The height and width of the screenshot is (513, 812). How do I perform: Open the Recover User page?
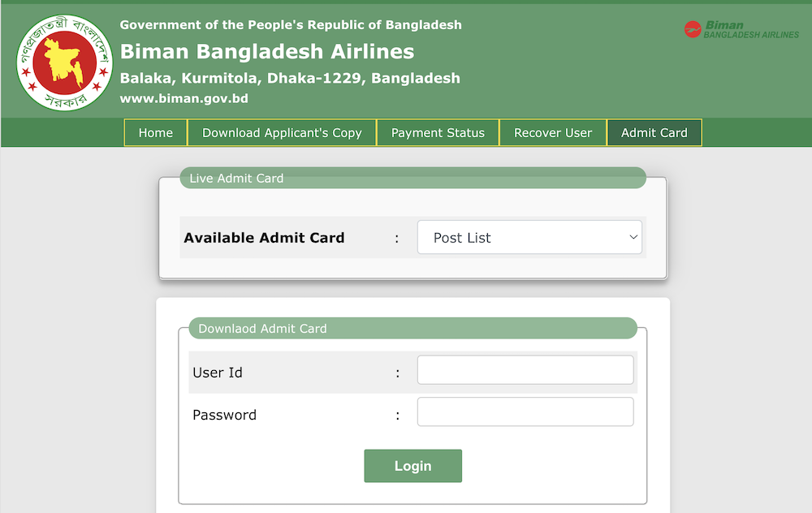tap(553, 132)
